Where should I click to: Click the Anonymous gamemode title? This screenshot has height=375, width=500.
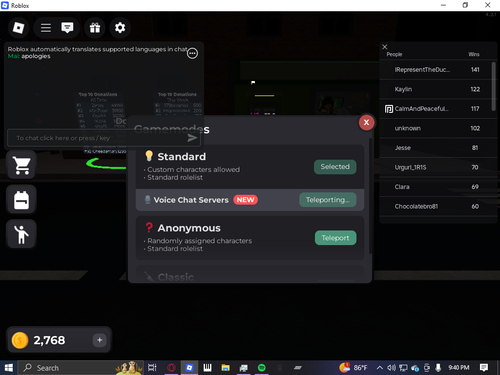[x=189, y=228]
